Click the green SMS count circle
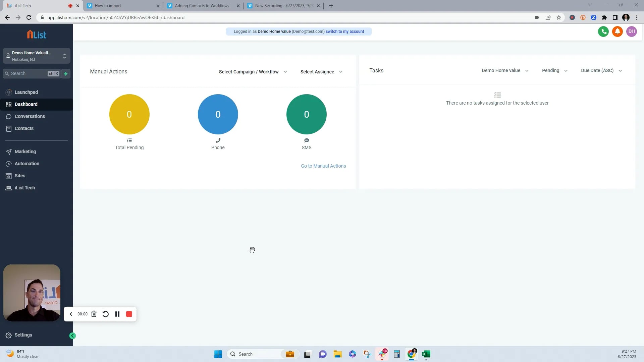The height and width of the screenshot is (362, 644). (x=306, y=114)
